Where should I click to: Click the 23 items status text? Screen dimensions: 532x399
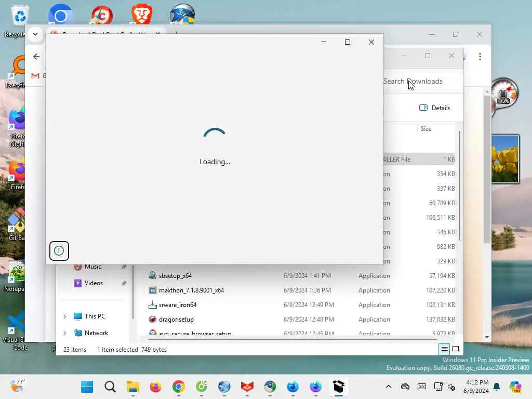75,350
